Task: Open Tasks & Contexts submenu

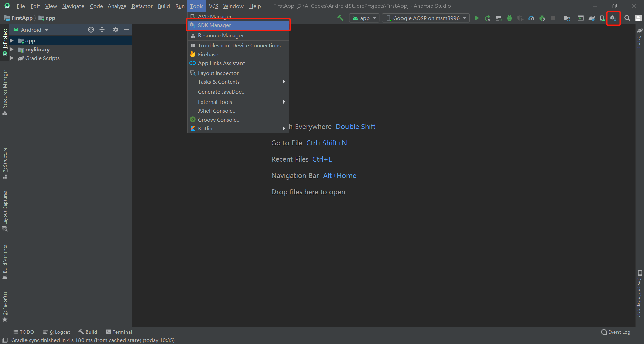Action: 238,82
